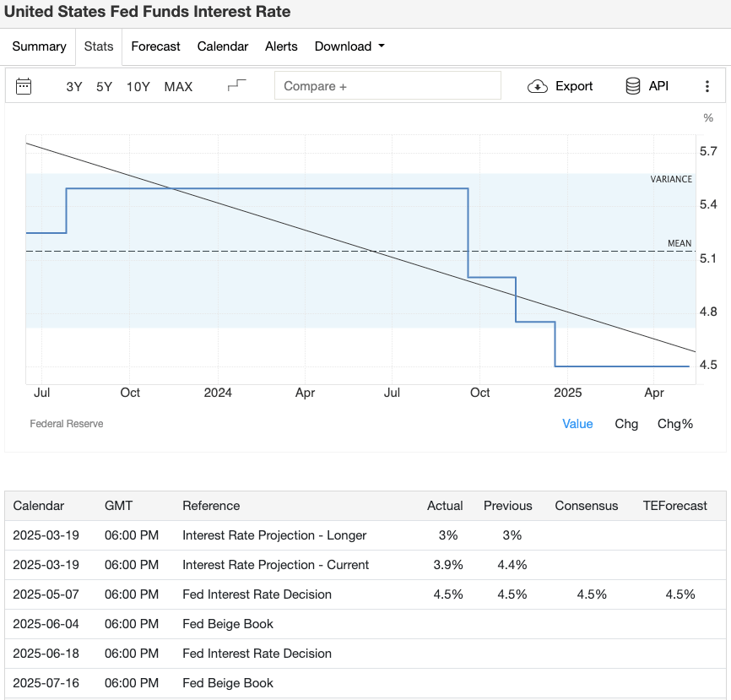Select the 10Y time range
Screen dimensions: 731x700
point(138,86)
